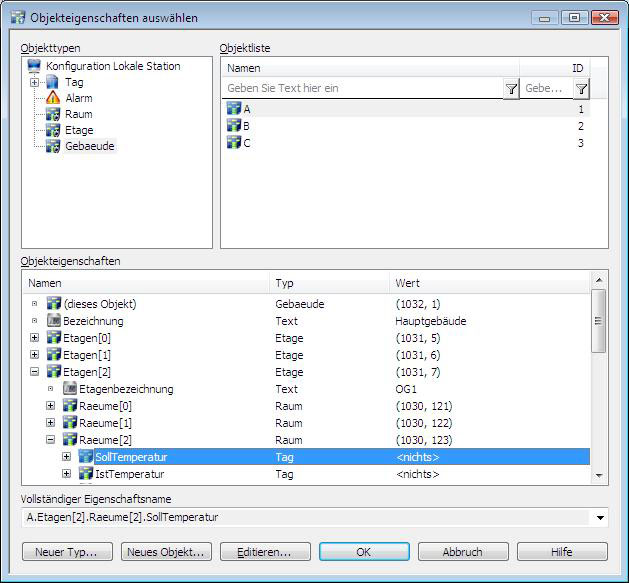The image size is (629, 583).
Task: Expand the IstTemperatur node
Action: coord(67,474)
